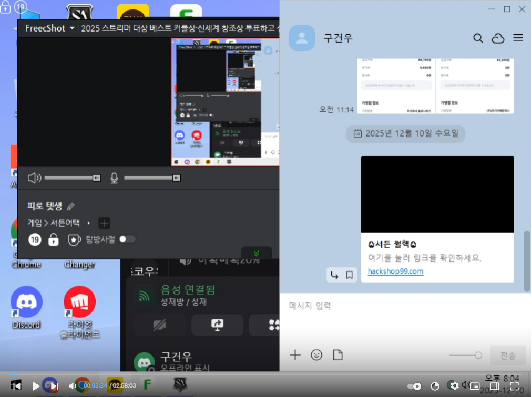The height and width of the screenshot is (397, 532).
Task: Open the hamburger menu in chat window
Action: coord(518,38)
